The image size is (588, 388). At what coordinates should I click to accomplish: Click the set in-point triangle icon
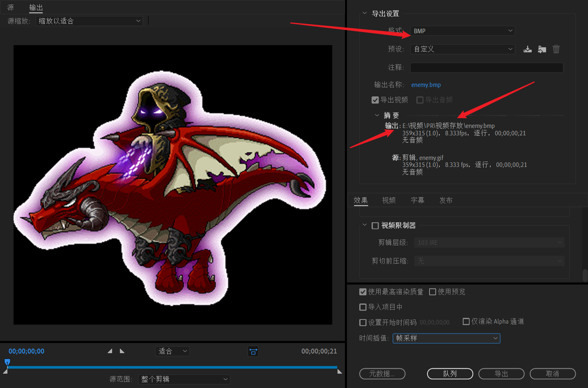click(x=110, y=351)
